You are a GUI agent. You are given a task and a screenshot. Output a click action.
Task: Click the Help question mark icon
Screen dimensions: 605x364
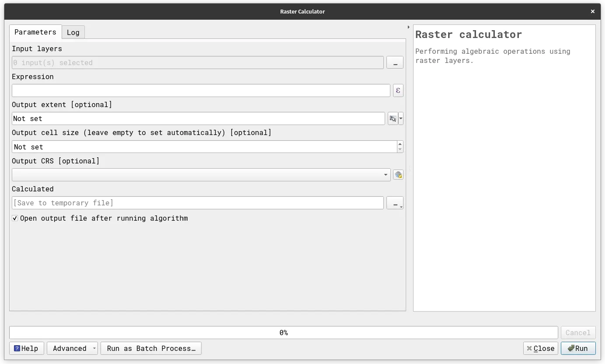[16, 348]
